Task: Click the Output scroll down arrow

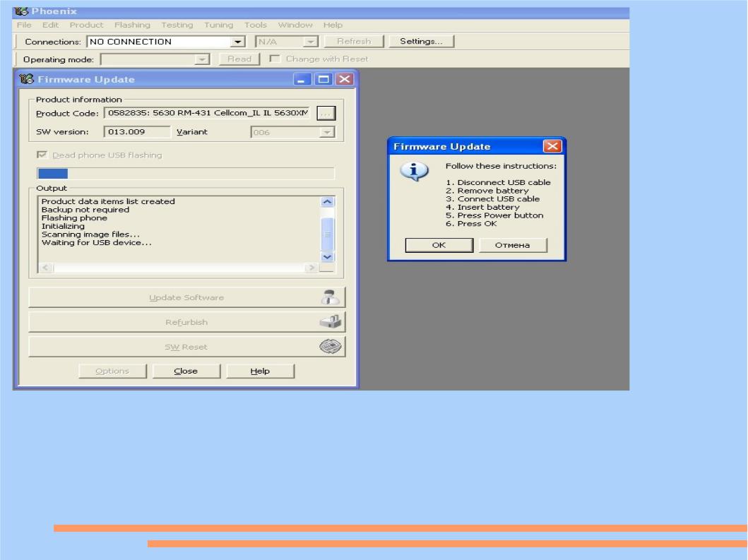Action: [x=327, y=256]
